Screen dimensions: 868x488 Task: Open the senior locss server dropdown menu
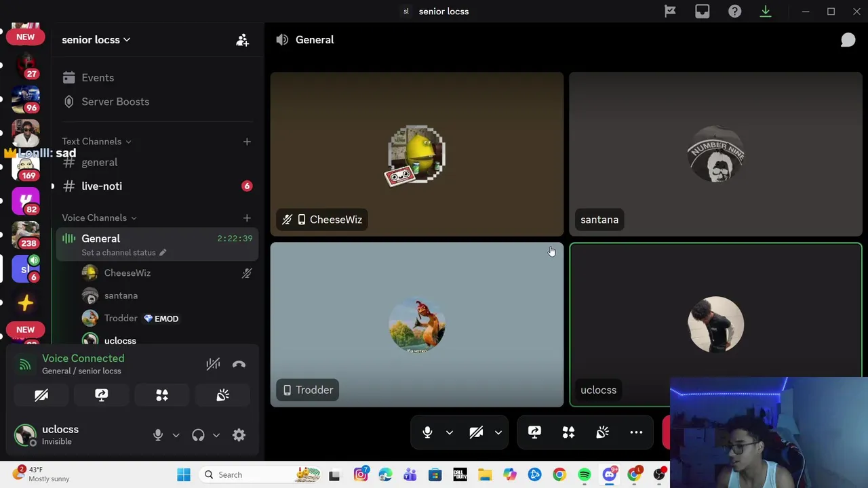[96, 40]
